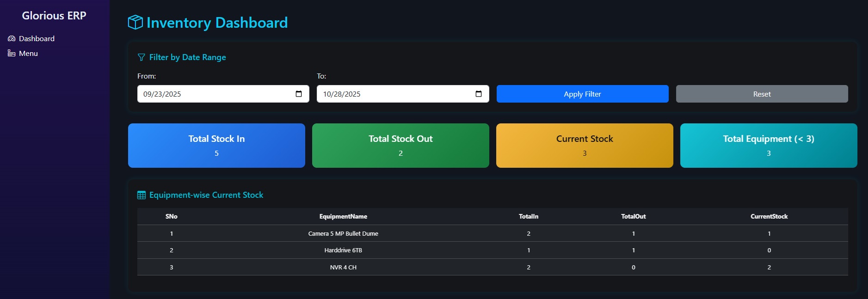Select Menu in the sidebar
The height and width of the screenshot is (299, 868).
28,54
